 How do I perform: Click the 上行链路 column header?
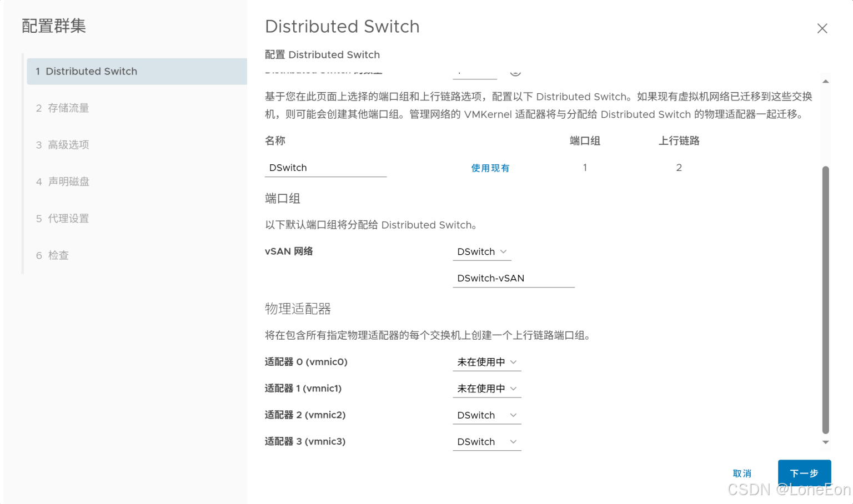pos(679,141)
